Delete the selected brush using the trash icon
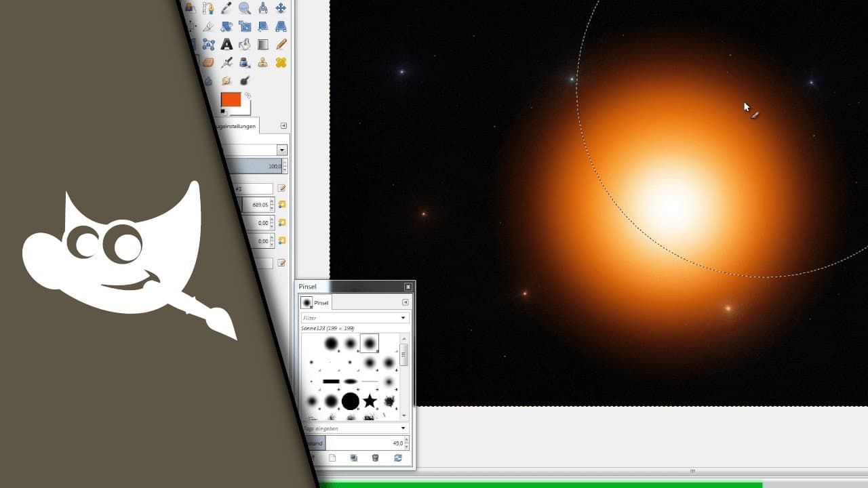868x488 pixels. [375, 458]
